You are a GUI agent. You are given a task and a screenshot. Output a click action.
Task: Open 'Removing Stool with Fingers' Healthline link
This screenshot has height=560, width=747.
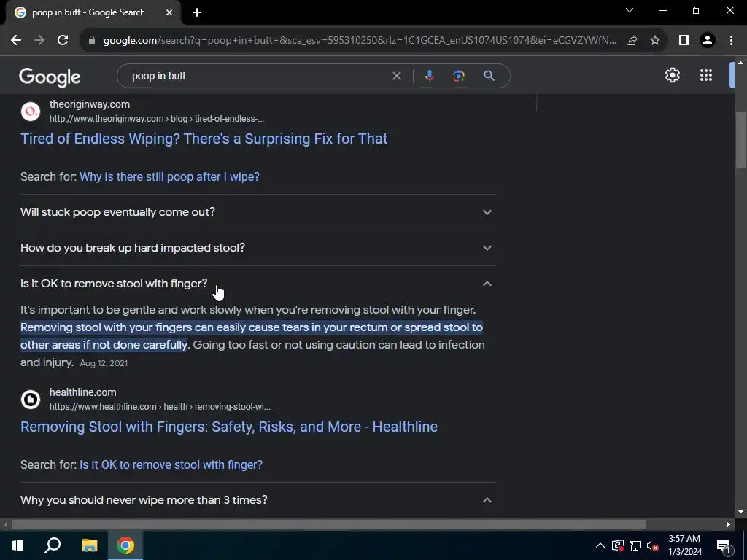point(228,427)
